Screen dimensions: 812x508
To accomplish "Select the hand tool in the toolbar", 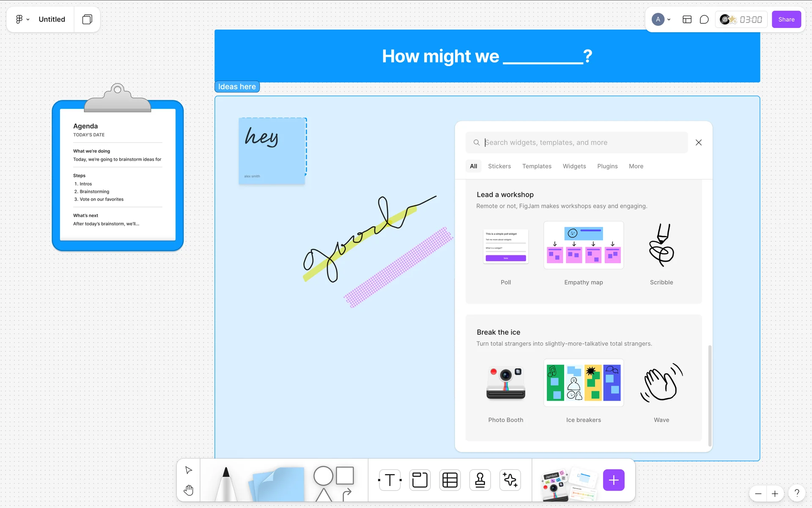I will coord(189,490).
